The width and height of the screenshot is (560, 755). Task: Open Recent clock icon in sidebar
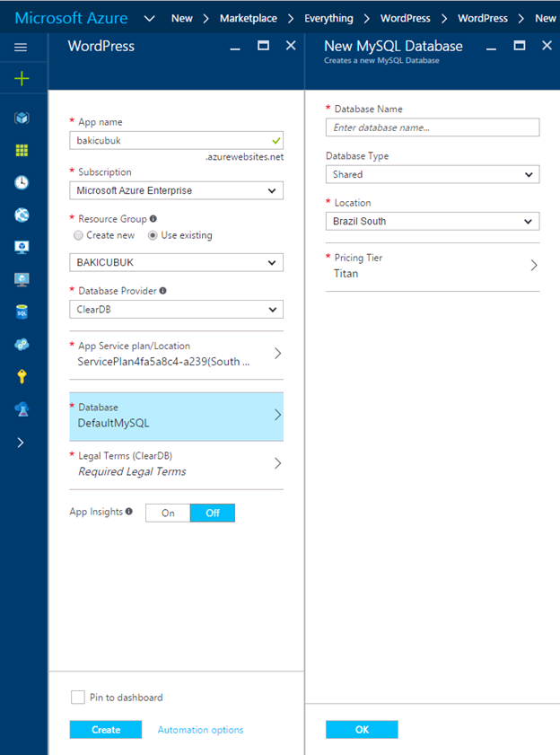pos(22,182)
